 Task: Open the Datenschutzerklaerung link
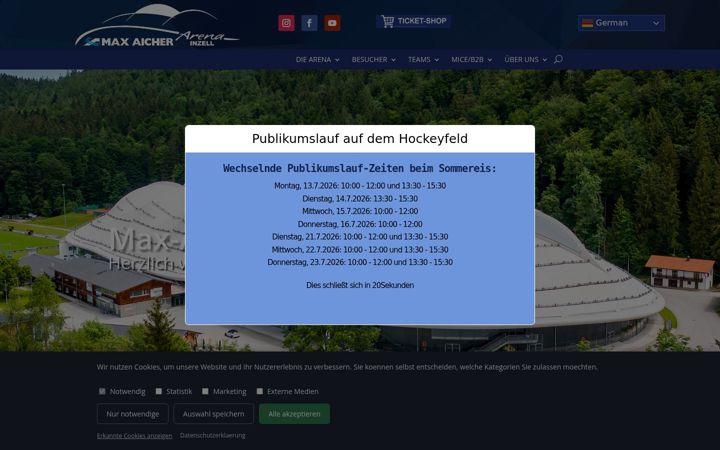[213, 435]
